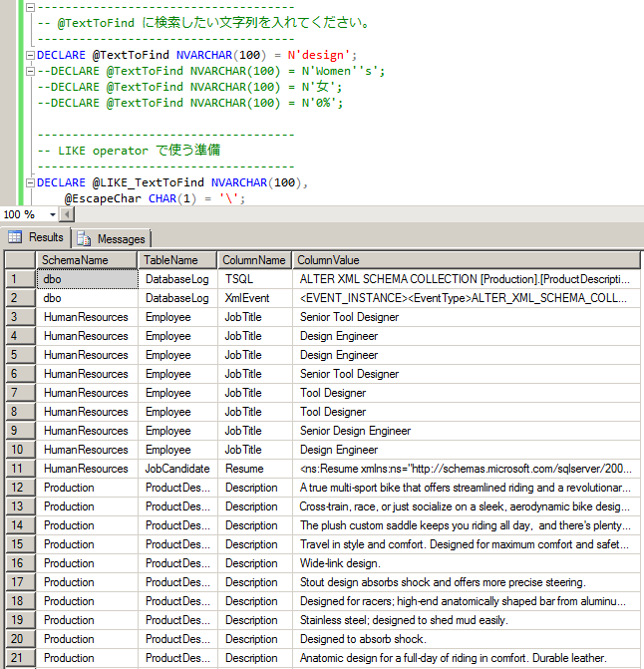Select row 21 via its row header
This screenshot has width=644, height=669.
point(20,658)
